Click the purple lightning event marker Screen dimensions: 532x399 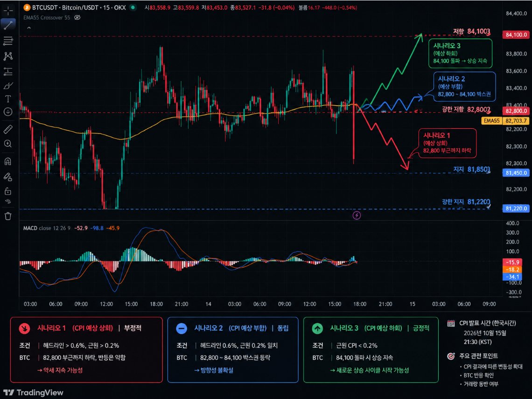(x=357, y=215)
